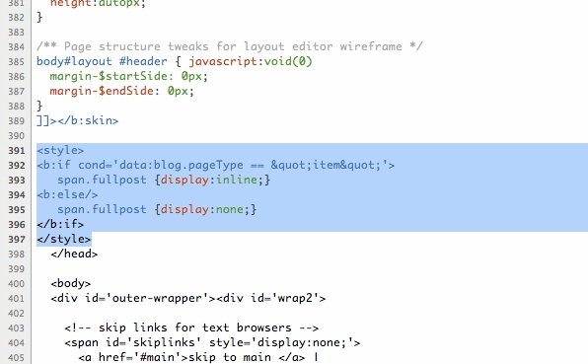
Task: Click the 'height:autopx;' line
Action: [x=98, y=3]
